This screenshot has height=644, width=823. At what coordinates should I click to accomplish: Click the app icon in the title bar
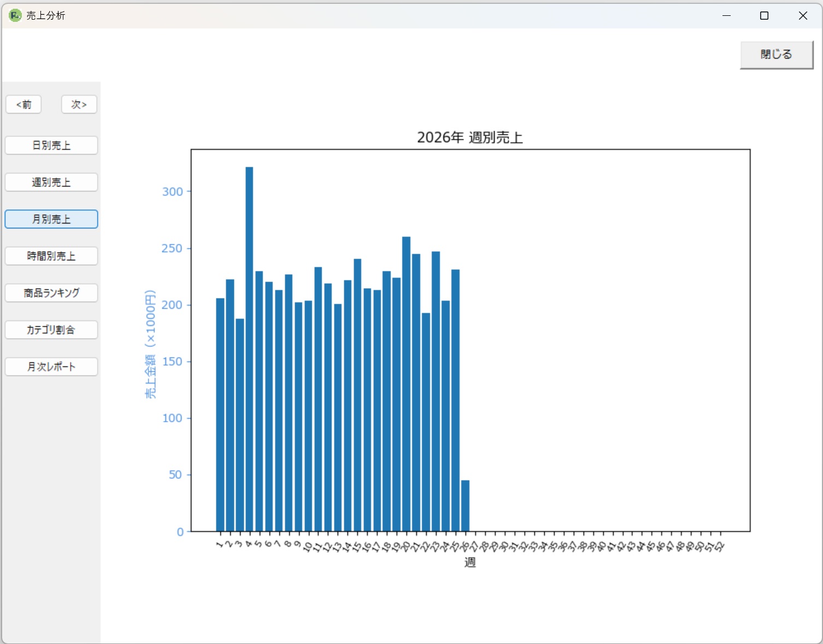(15, 15)
